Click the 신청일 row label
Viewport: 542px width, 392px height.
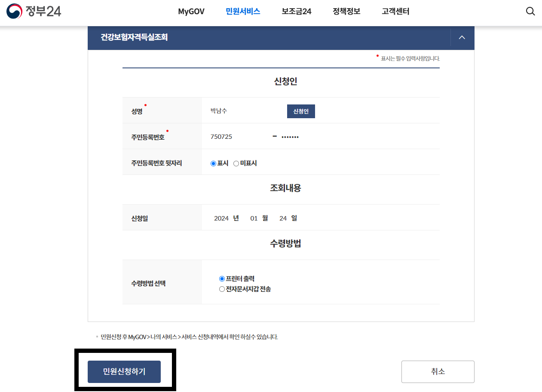(140, 218)
